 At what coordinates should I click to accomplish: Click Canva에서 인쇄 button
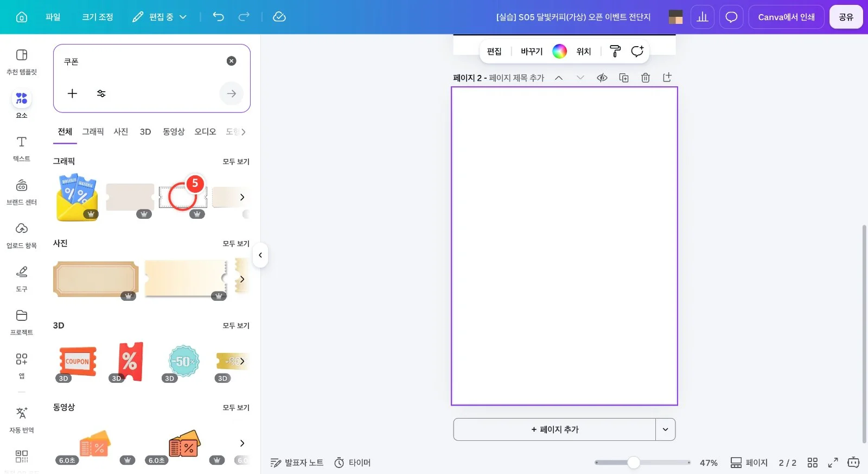point(786,17)
